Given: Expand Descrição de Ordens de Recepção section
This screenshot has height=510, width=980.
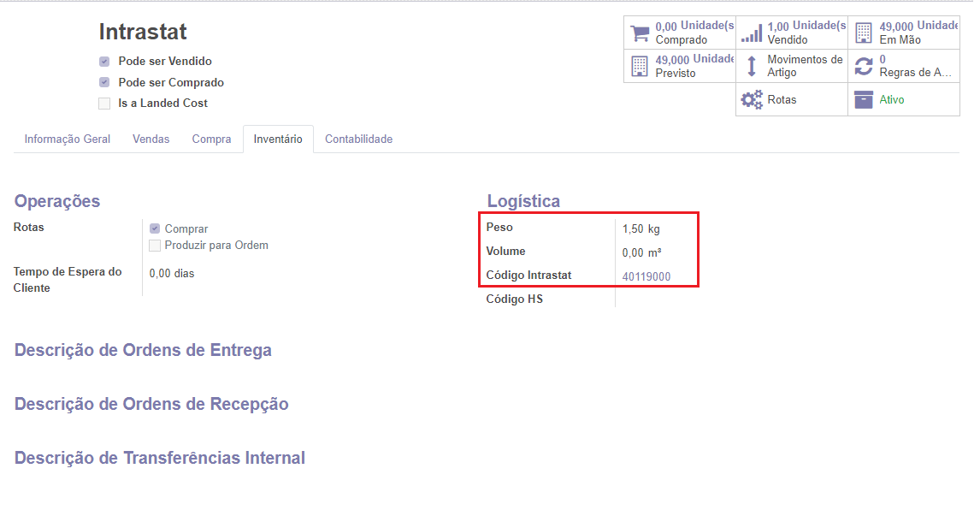Looking at the screenshot, I should click(152, 404).
